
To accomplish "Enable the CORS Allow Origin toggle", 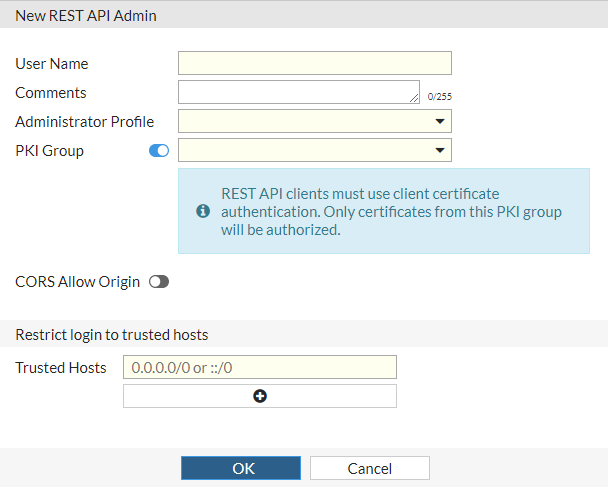I will coord(159,282).
